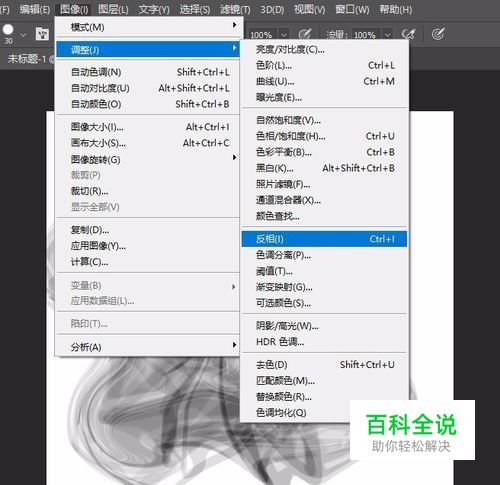Expand the 模式(M) submenu
Viewport: 500px width, 485px height.
click(x=148, y=27)
